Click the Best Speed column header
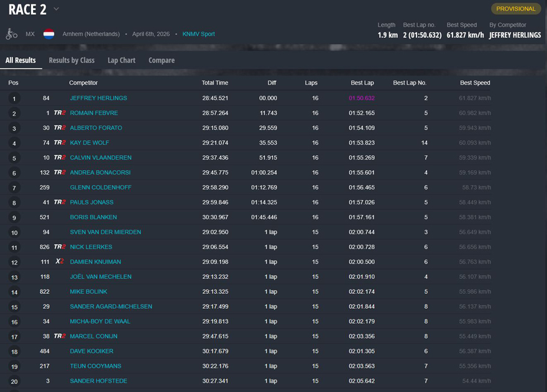 (475, 83)
